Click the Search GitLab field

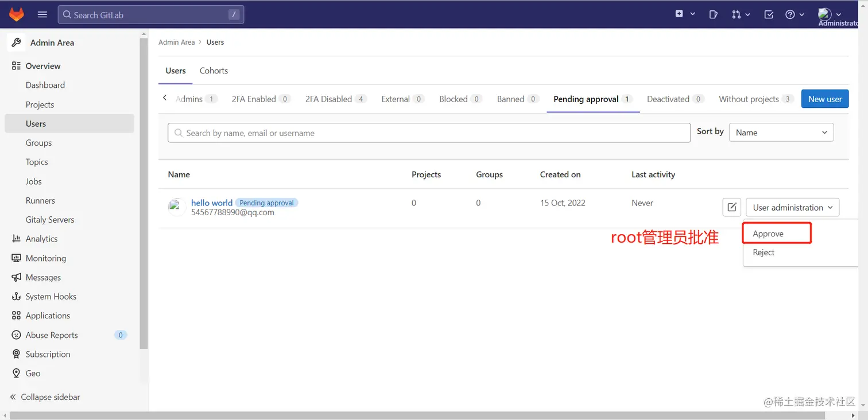pyautogui.click(x=151, y=15)
